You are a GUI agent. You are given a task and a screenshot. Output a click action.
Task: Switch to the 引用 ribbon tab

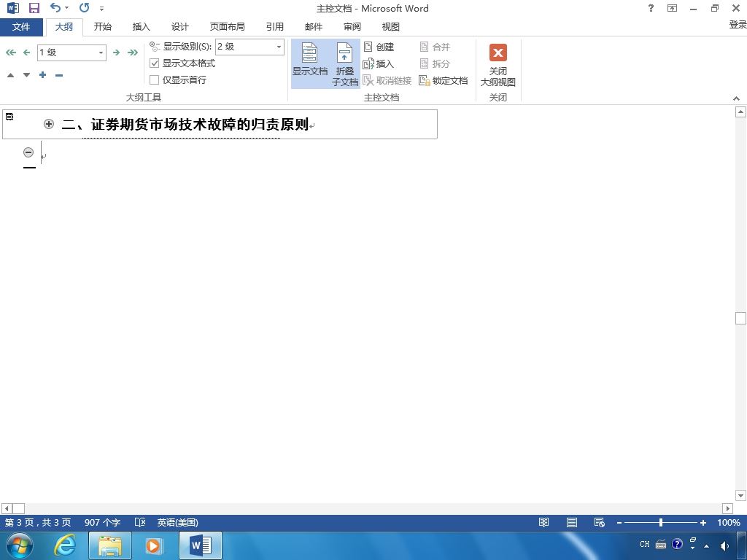(275, 27)
